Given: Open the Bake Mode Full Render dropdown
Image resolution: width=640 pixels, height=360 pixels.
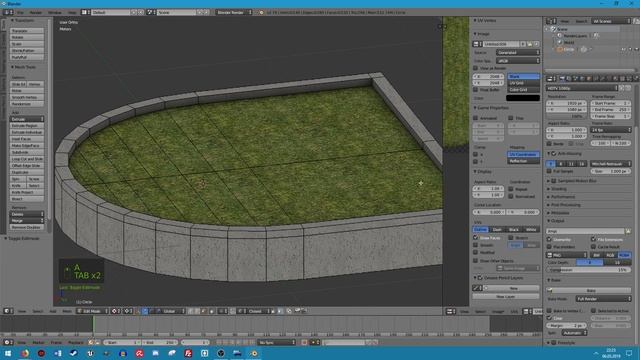Looking at the screenshot, I should click(604, 299).
